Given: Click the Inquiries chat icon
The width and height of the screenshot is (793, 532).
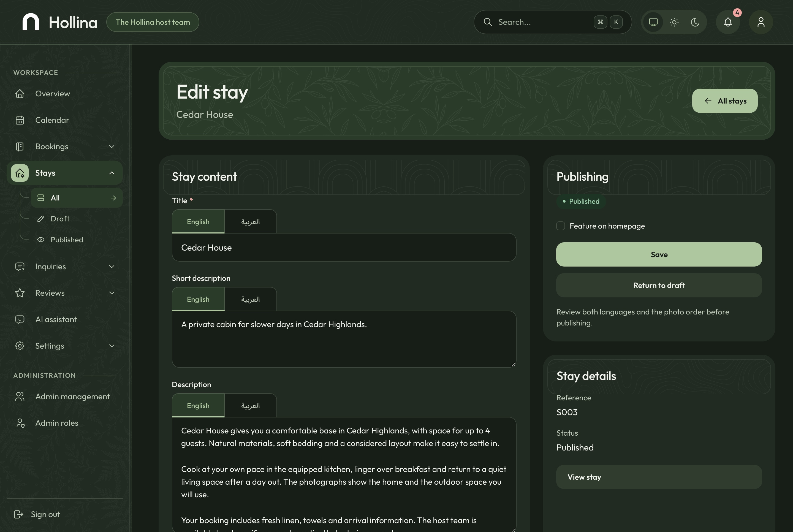Looking at the screenshot, I should pyautogui.click(x=20, y=267).
